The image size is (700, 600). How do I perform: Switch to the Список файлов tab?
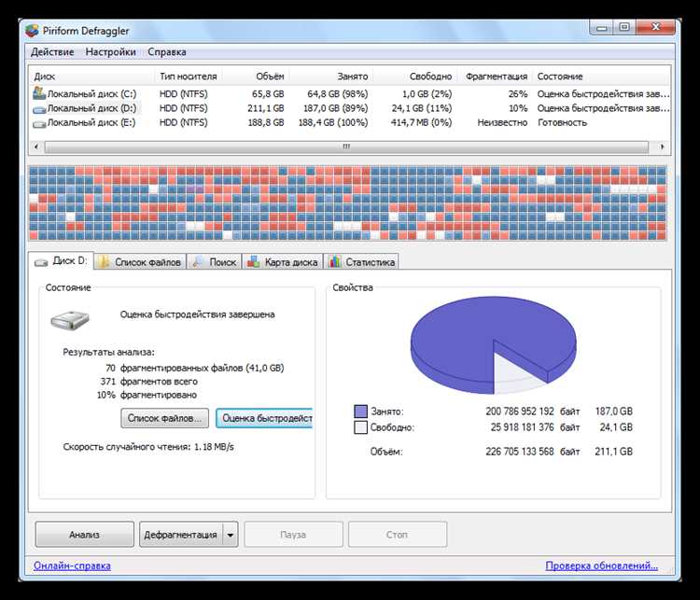140,261
